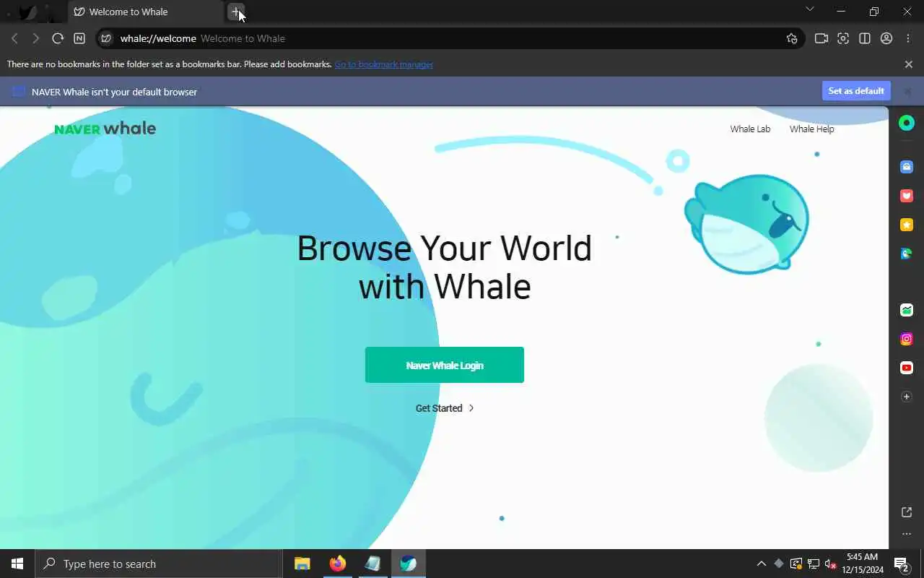Open the Windows Start menu
Viewport: 924px width, 578px height.
(x=17, y=564)
